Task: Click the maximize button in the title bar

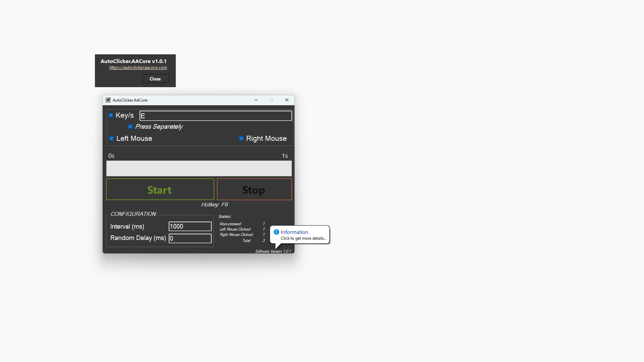Action: tap(271, 100)
